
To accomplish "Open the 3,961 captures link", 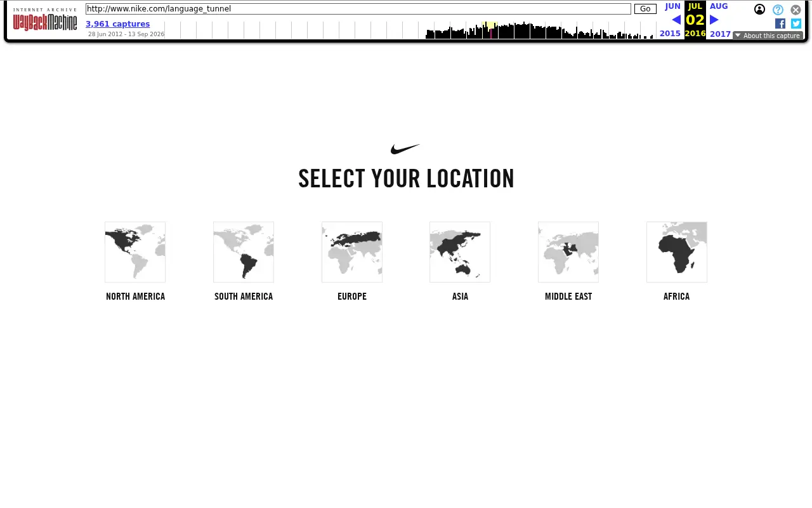I will [x=118, y=24].
